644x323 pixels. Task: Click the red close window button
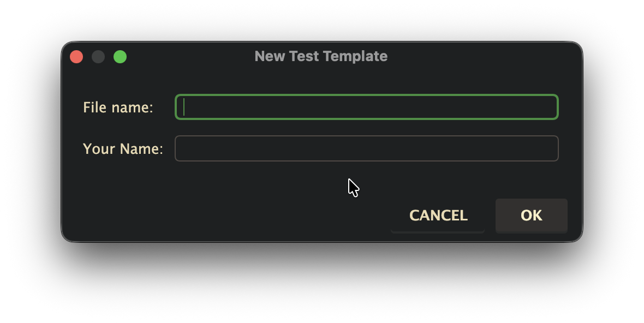pyautogui.click(x=76, y=57)
